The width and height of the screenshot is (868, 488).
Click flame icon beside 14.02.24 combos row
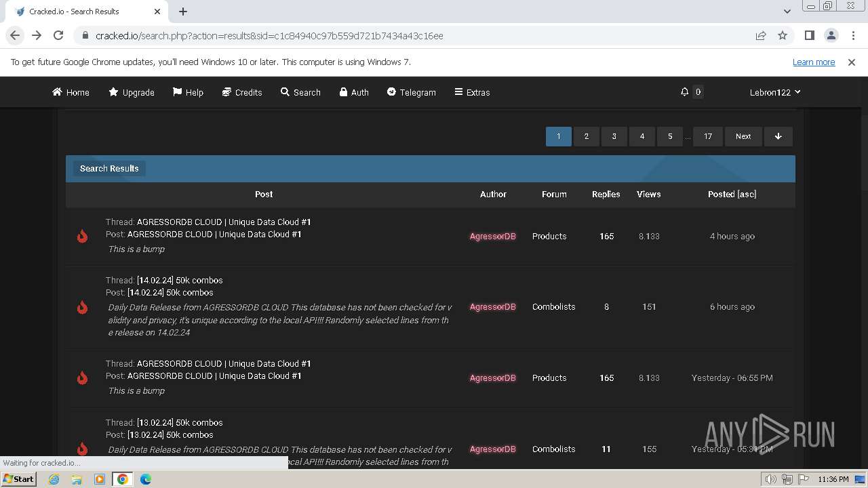(x=82, y=307)
